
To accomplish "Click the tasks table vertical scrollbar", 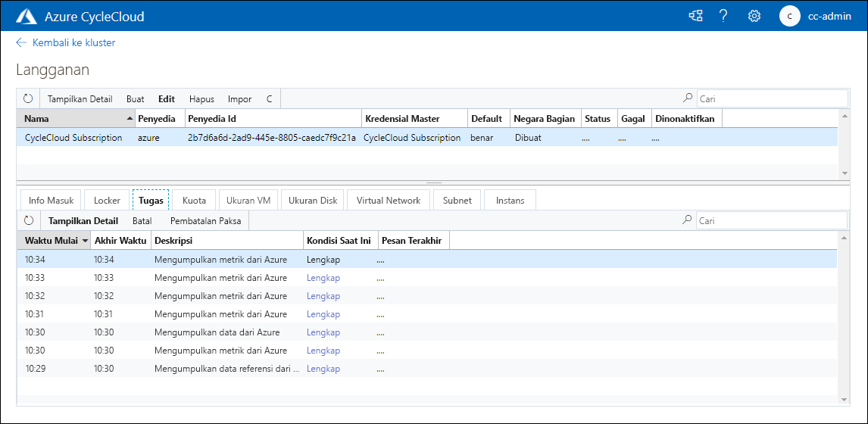I will coord(845,318).
